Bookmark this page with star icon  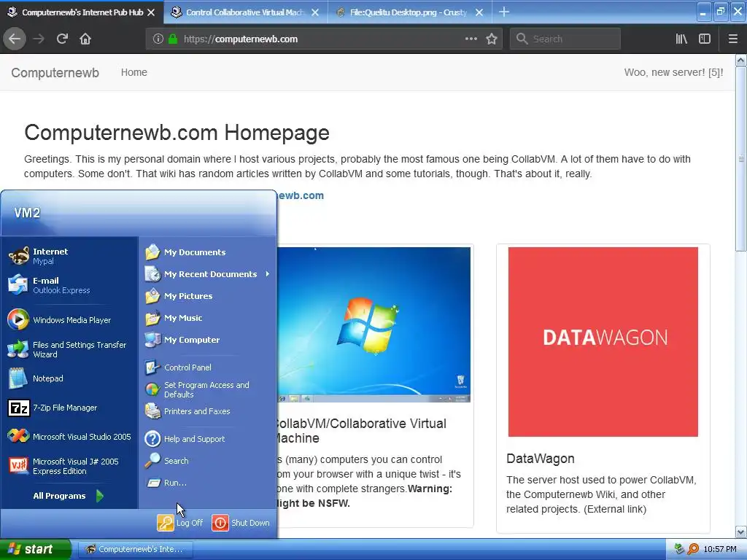click(x=492, y=39)
